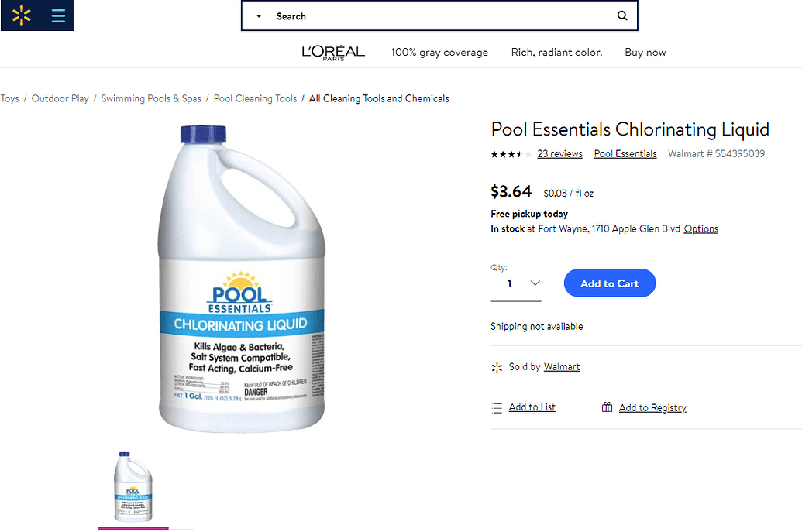Open the Toys breadcrumb link
Image resolution: width=802 pixels, height=532 pixels.
pyautogui.click(x=10, y=98)
